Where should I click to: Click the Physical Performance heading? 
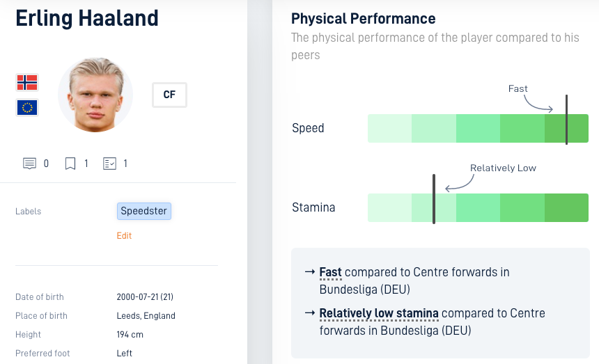[x=364, y=18]
